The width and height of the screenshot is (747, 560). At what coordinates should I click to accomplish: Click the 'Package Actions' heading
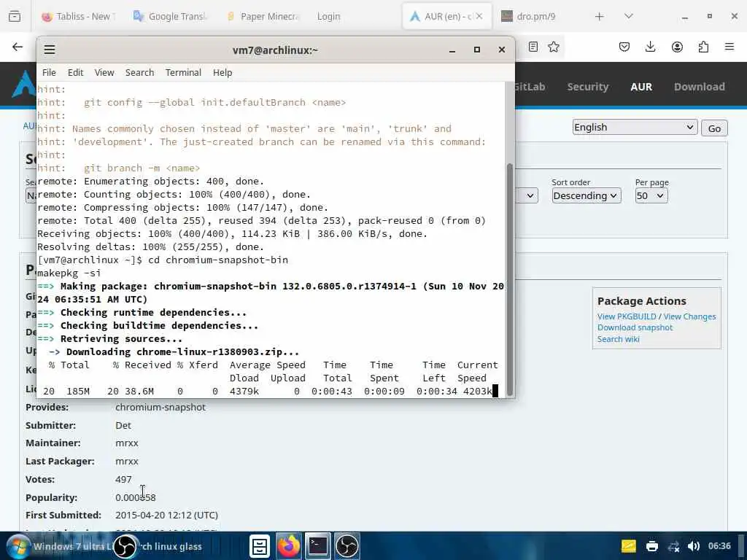coord(642,301)
